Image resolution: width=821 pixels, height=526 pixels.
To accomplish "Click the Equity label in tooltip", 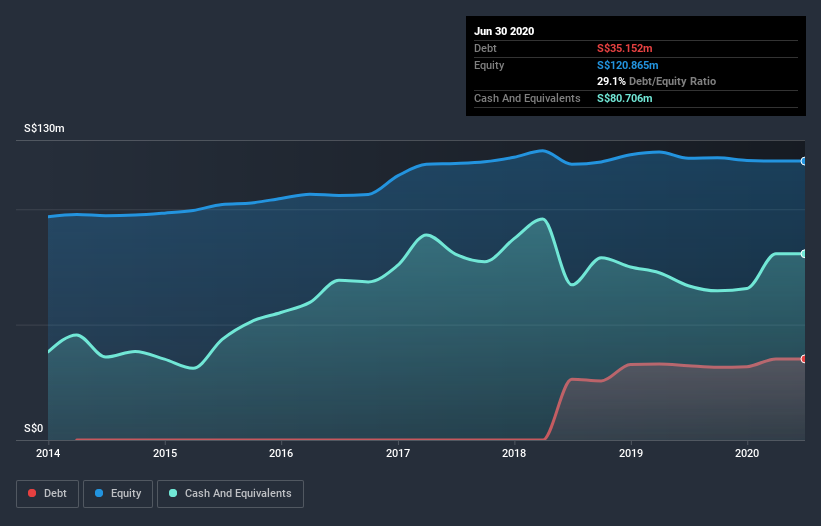I will coord(489,65).
